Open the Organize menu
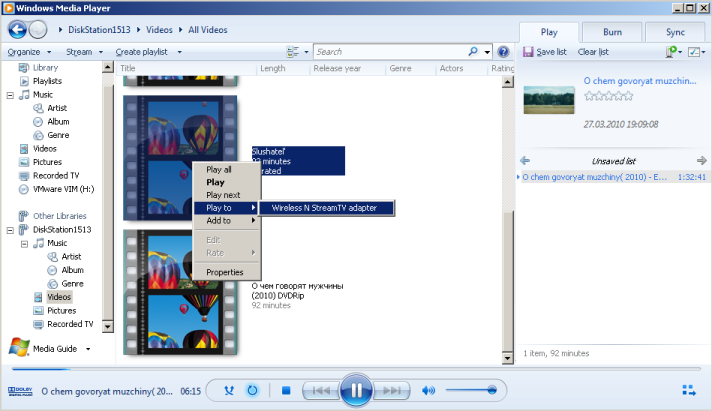The image size is (712, 411). point(29,52)
